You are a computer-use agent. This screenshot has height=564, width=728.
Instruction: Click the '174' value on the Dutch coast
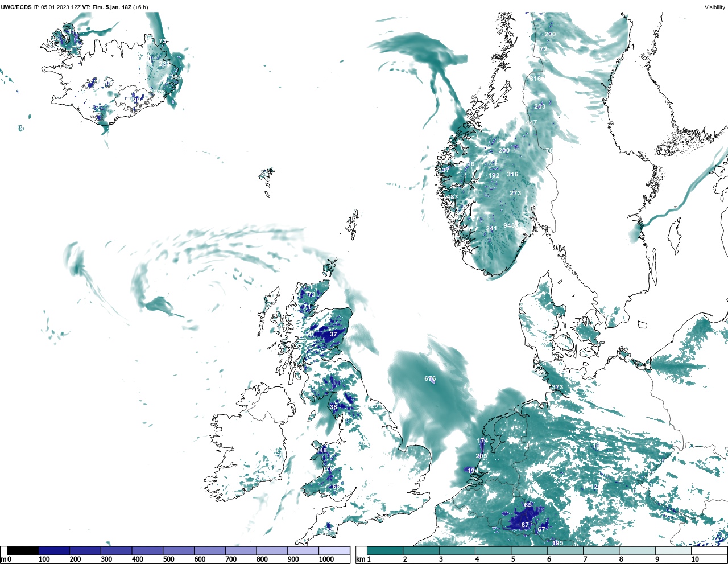(482, 441)
